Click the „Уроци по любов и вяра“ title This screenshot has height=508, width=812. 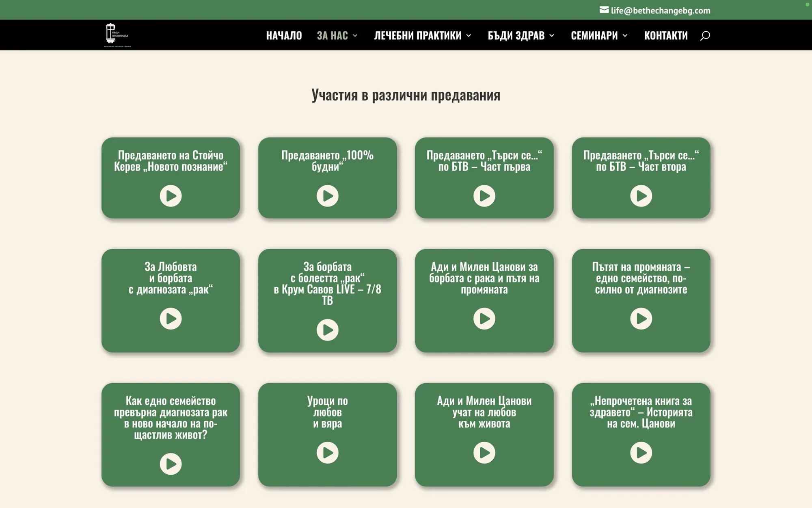coord(327,412)
